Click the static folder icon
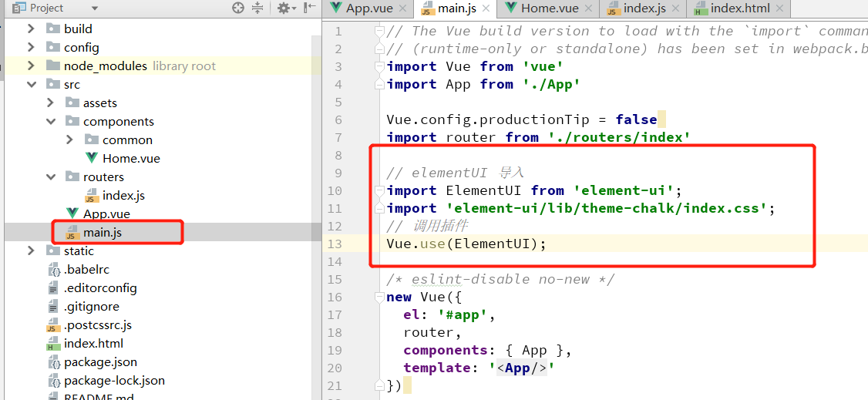Screen dimensions: 868x400 53,251
